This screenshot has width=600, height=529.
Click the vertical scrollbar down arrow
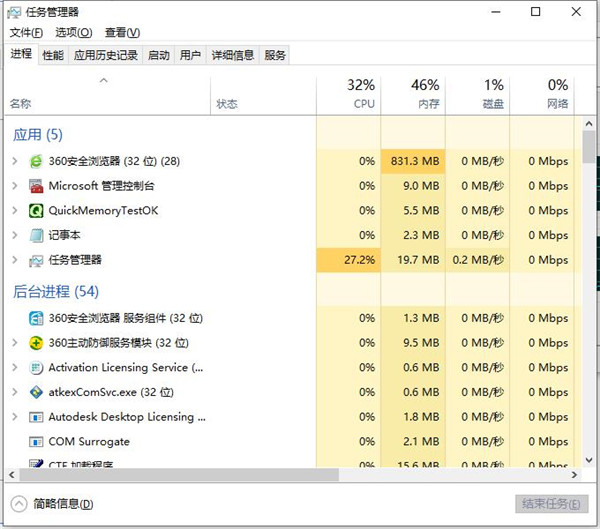pos(589,460)
